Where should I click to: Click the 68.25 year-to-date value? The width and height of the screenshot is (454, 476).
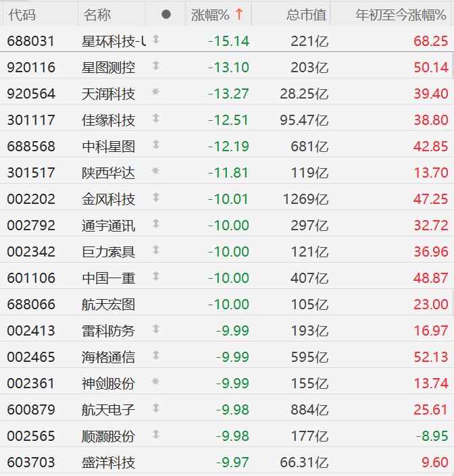click(x=430, y=41)
